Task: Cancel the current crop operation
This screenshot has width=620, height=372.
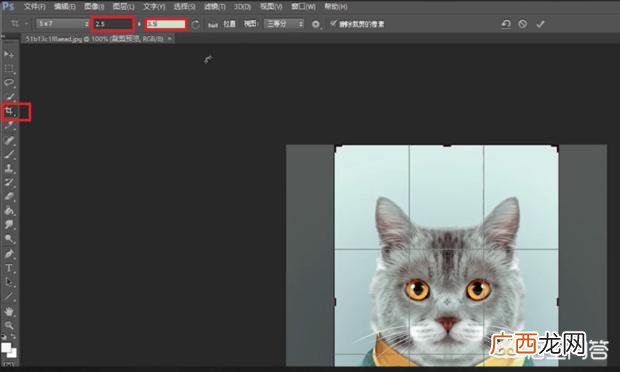Action: coord(523,24)
